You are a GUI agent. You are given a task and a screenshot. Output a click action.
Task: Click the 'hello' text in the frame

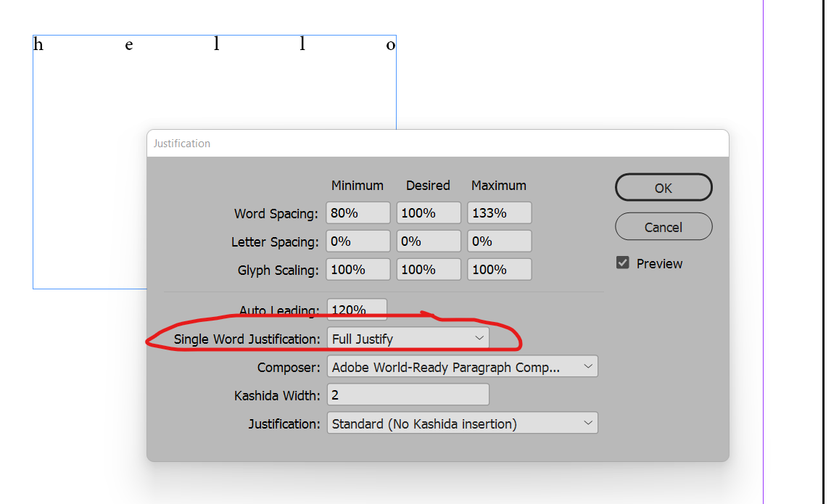coord(214,44)
